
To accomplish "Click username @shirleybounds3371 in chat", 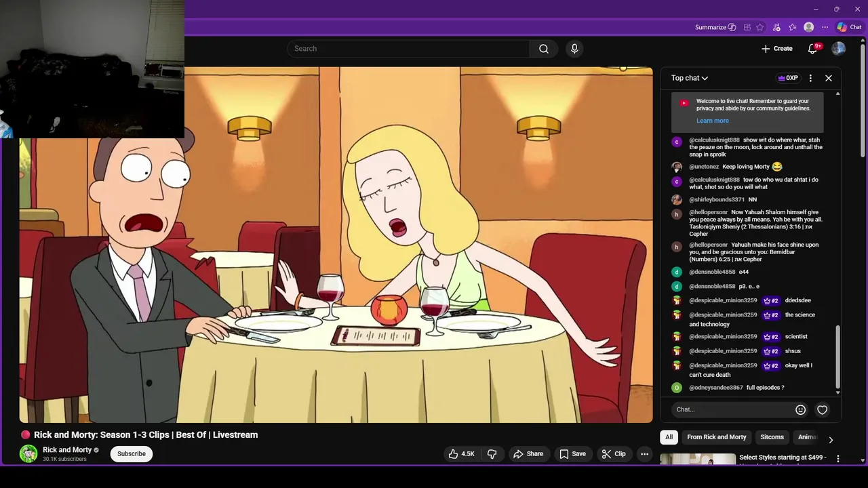I will [x=717, y=200].
